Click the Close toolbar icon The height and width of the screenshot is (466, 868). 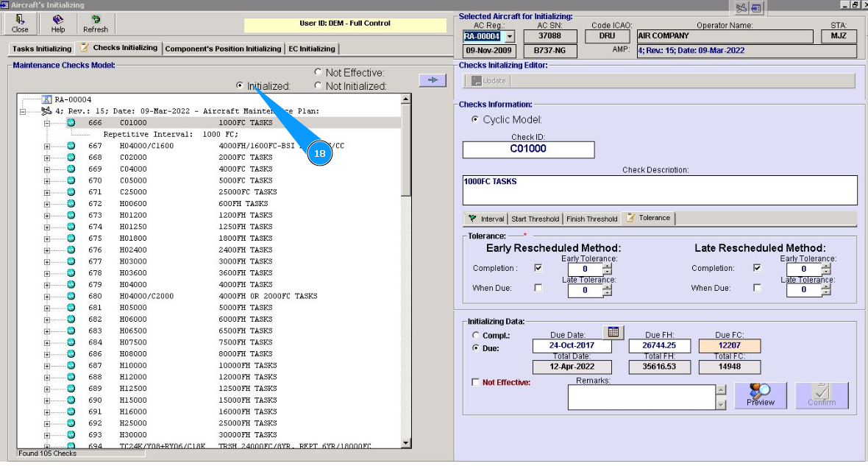pyautogui.click(x=20, y=24)
